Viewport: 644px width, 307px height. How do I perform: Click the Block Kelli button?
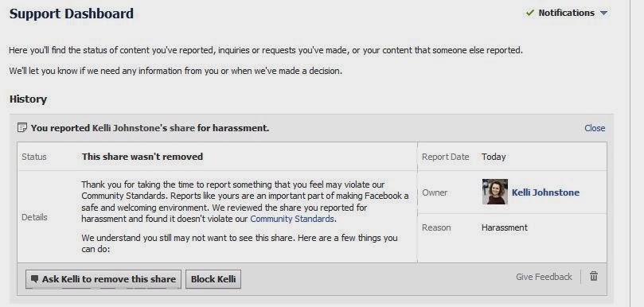click(x=213, y=279)
